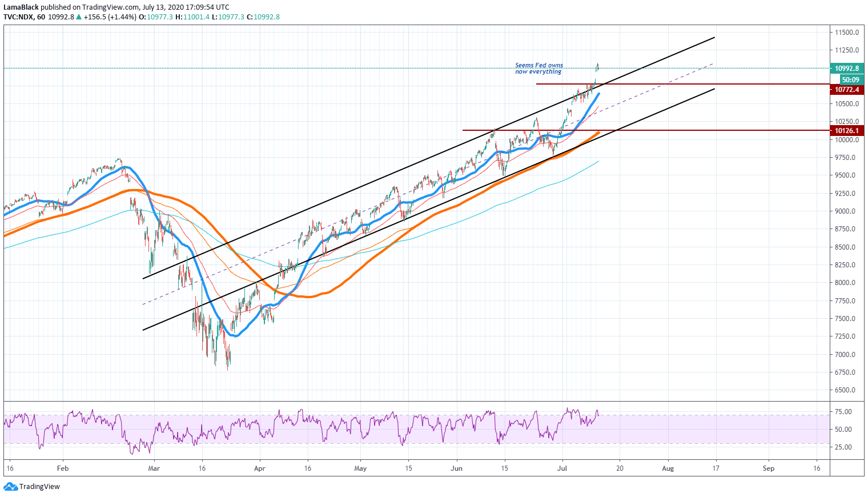Click the 10250.0 price axis tick

[847, 122]
